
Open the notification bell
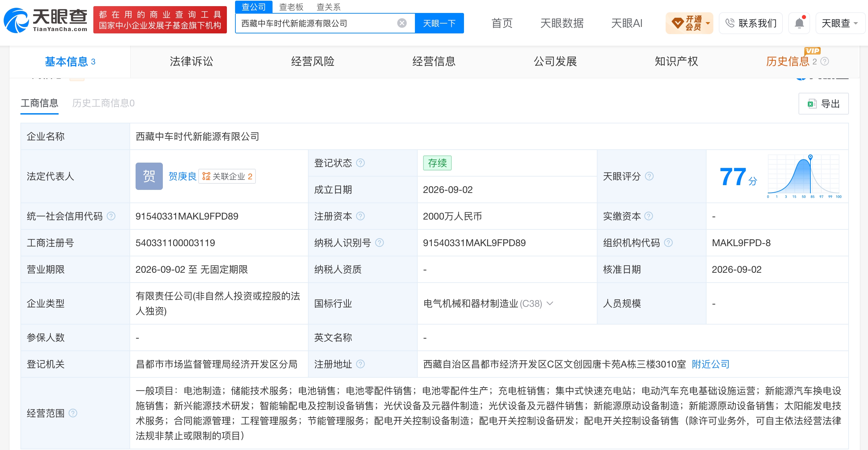799,23
